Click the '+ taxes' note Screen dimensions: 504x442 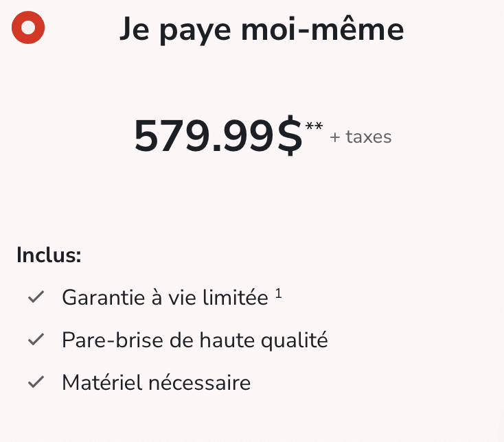tap(360, 137)
